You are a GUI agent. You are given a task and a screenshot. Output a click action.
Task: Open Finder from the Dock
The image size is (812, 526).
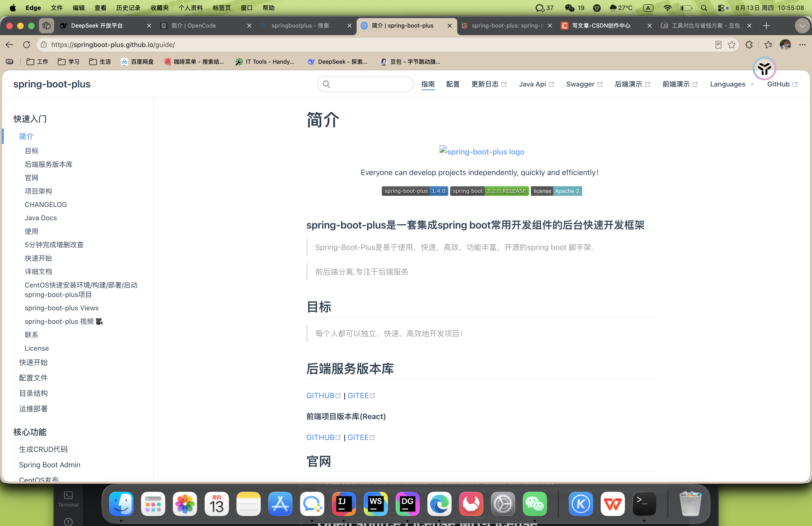(x=121, y=504)
